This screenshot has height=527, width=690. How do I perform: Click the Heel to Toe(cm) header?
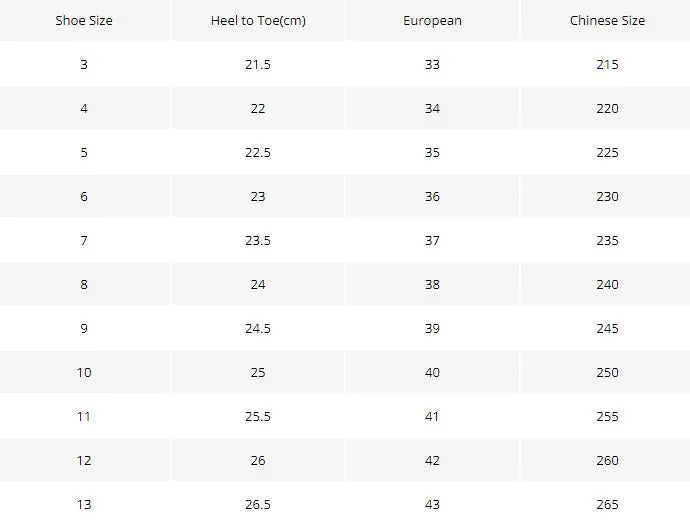click(258, 21)
